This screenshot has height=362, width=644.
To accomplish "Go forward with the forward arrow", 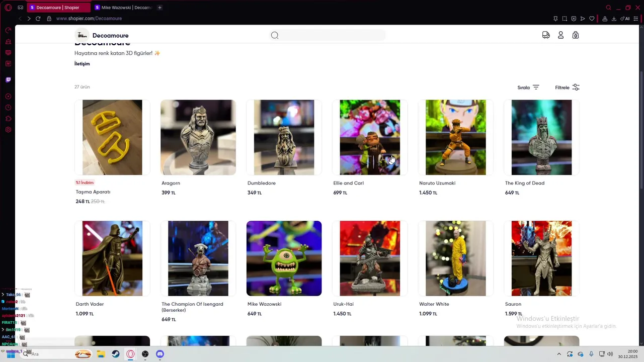I will click(x=29, y=19).
